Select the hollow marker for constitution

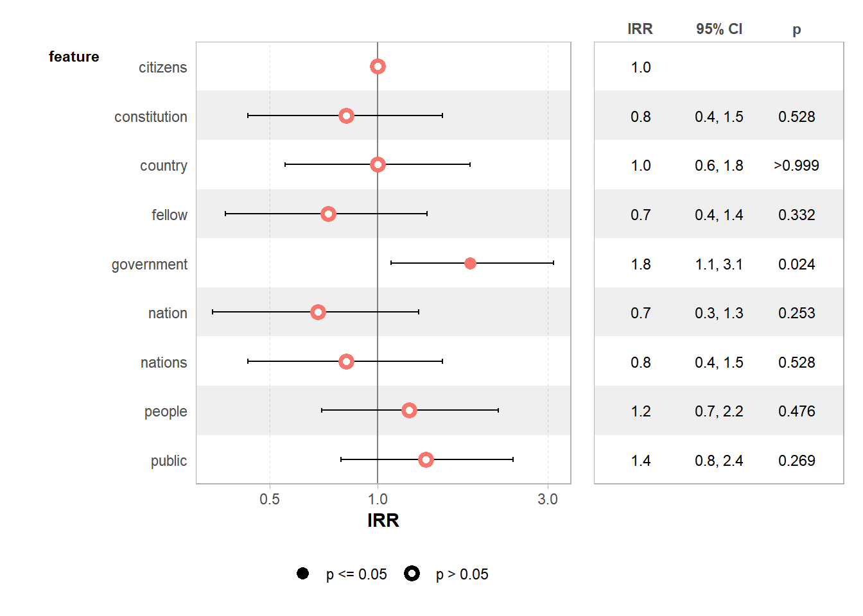[346, 116]
